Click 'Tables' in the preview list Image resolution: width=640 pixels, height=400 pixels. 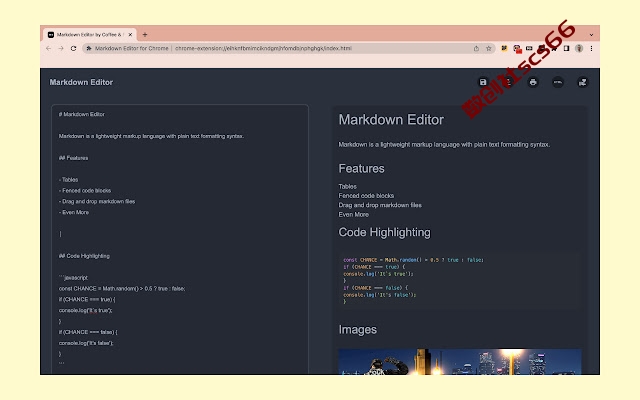(347, 187)
